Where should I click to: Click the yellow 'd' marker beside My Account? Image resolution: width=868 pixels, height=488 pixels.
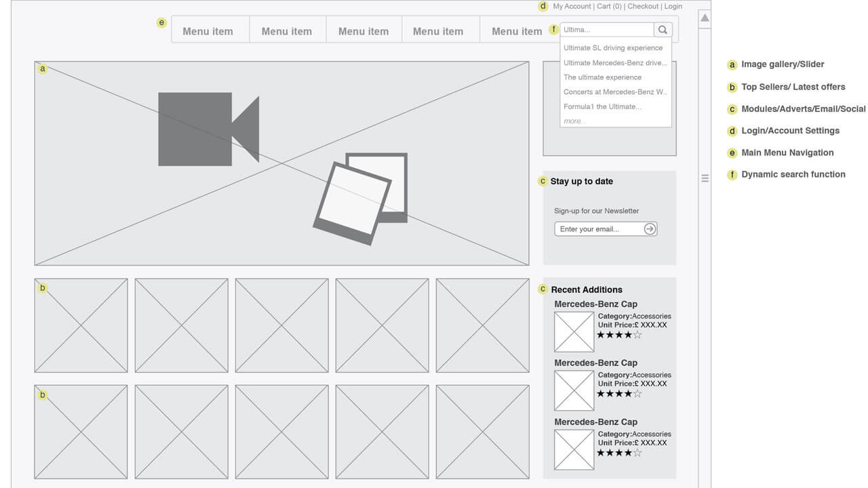tap(542, 6)
